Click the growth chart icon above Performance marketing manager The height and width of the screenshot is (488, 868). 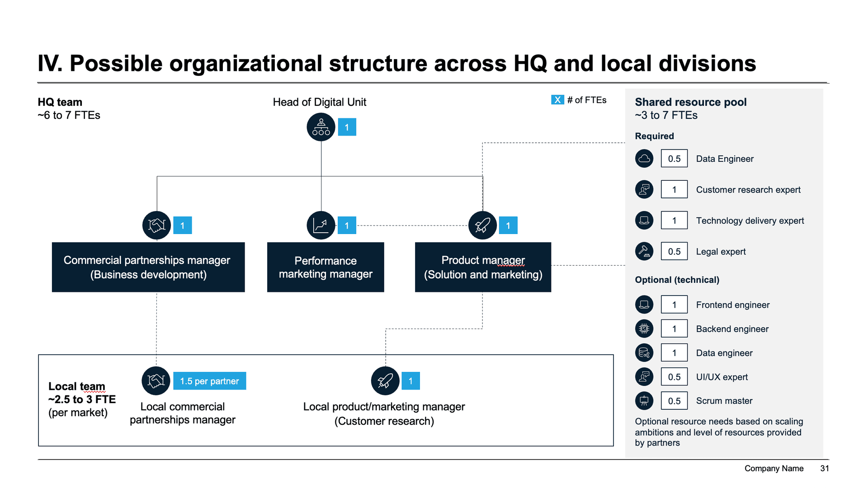point(321,225)
